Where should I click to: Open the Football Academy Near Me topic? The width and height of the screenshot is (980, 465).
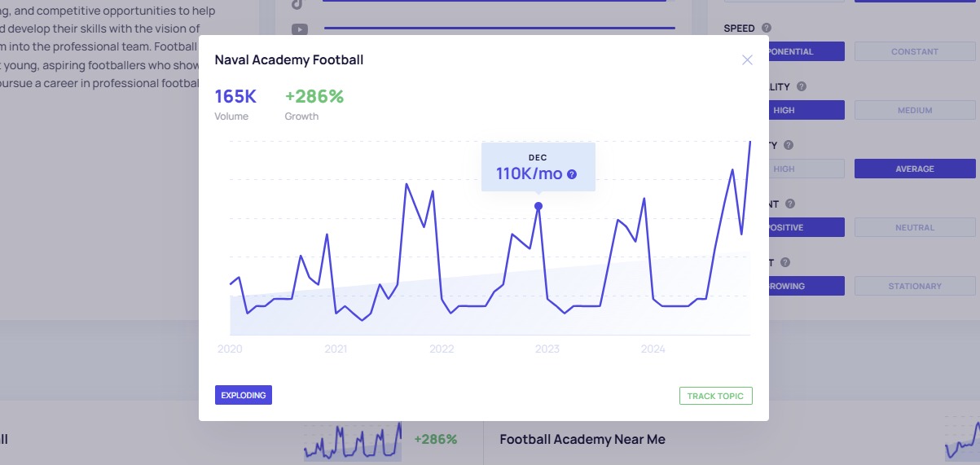click(582, 440)
